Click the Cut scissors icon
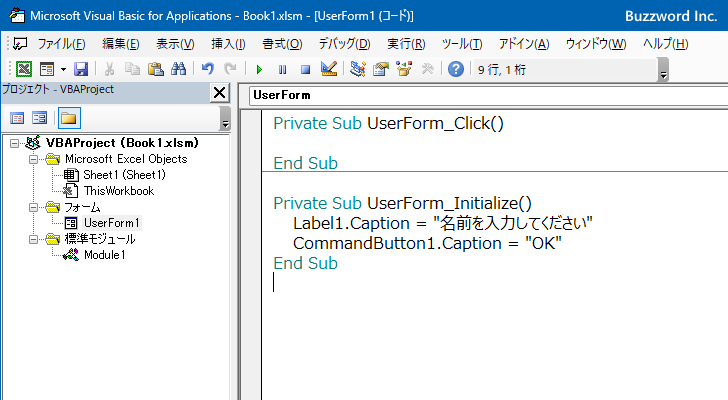This screenshot has height=400, width=728. 109,69
